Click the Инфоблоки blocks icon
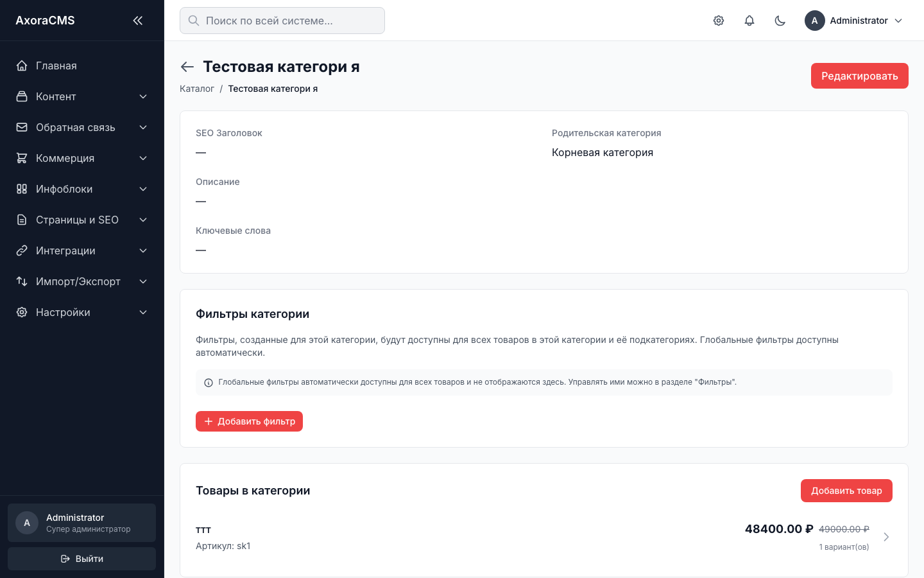This screenshot has height=578, width=924. (22, 189)
